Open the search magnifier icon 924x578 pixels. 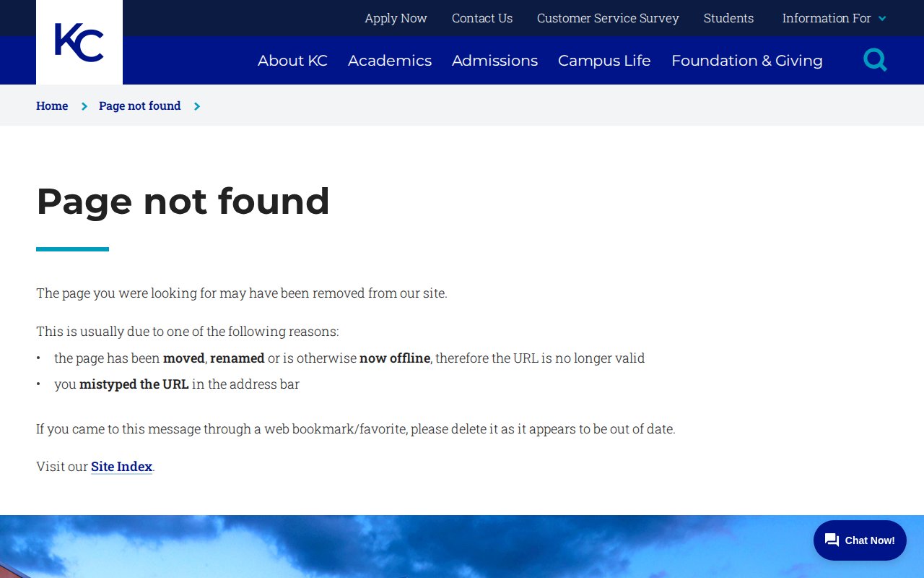click(x=875, y=60)
